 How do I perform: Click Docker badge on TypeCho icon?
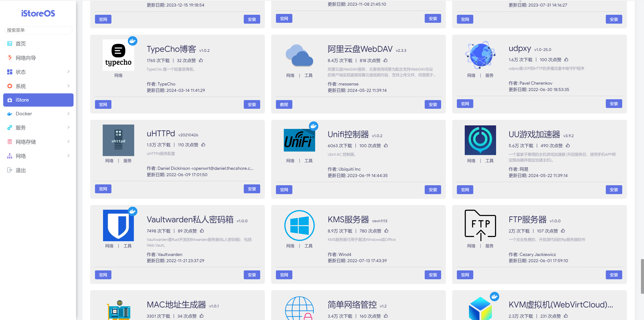(x=133, y=41)
